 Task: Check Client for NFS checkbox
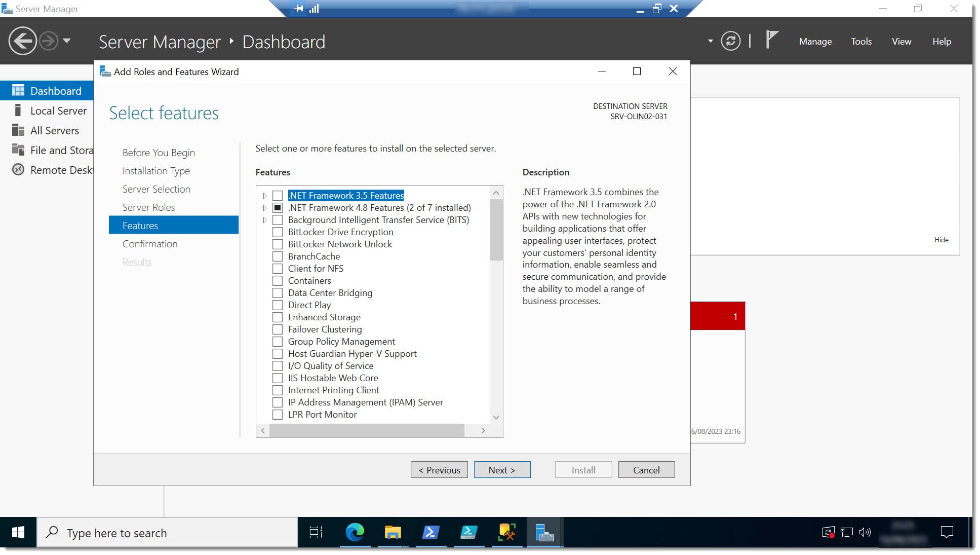click(x=278, y=269)
